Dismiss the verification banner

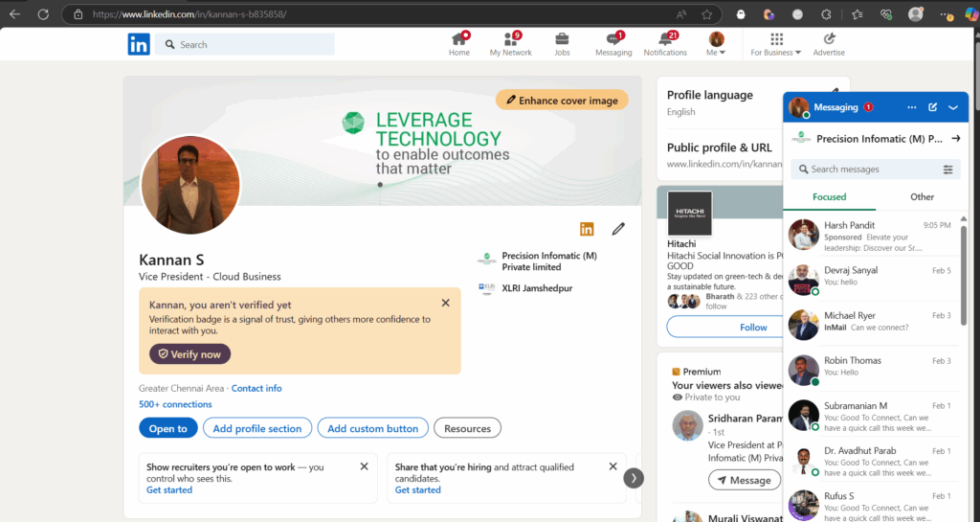[446, 303]
